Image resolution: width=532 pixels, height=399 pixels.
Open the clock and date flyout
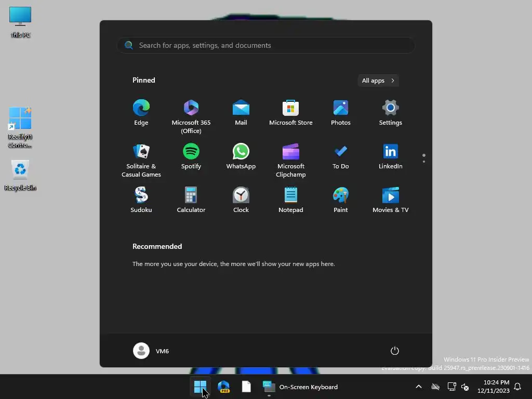494,387
